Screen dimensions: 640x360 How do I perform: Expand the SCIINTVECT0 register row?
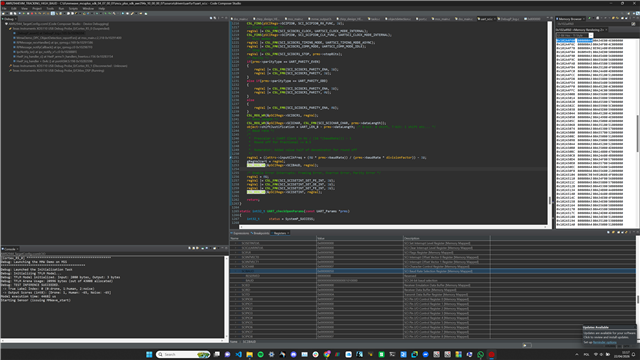[x=236, y=257]
